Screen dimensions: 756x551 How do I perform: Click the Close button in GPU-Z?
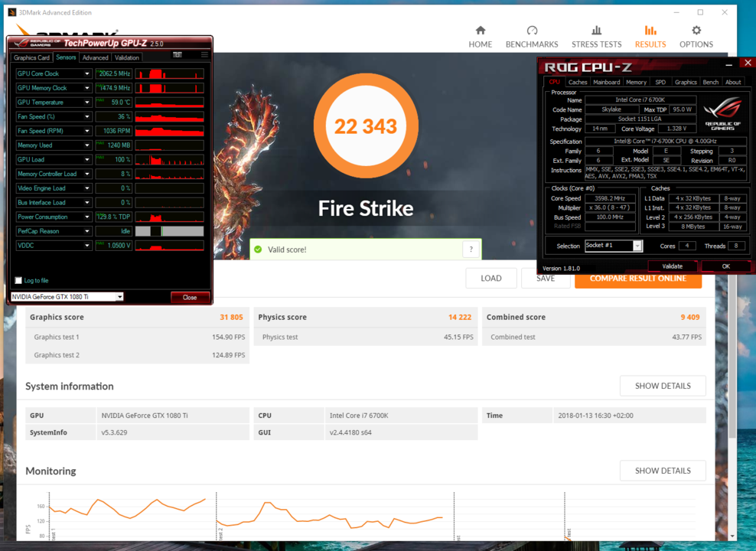(x=190, y=298)
